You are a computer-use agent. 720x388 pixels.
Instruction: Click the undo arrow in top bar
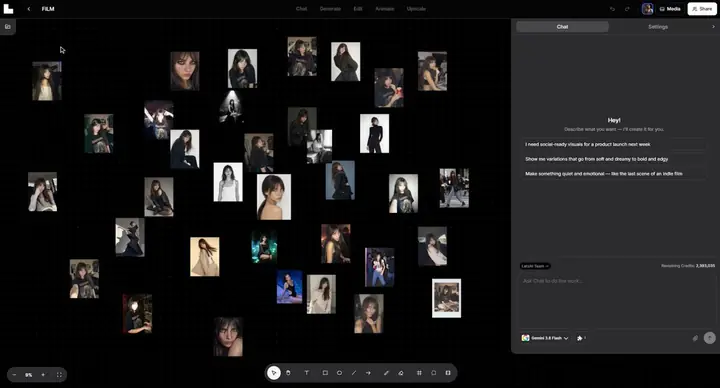coord(612,9)
